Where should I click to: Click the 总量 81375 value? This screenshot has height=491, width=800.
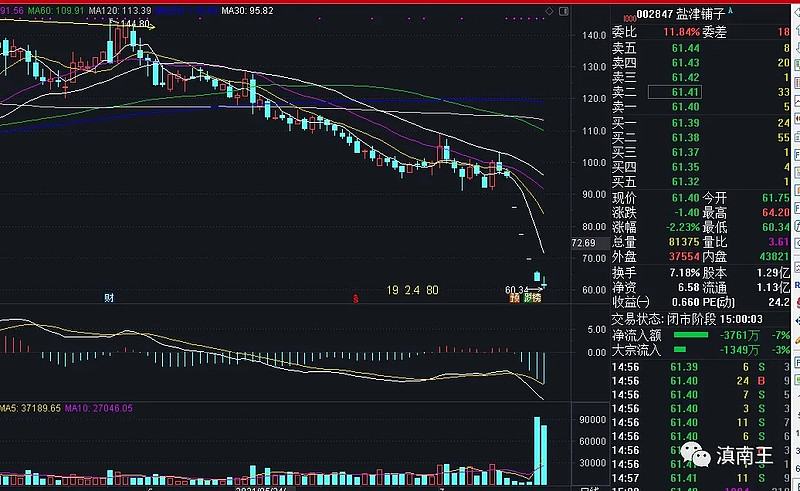pyautogui.click(x=684, y=242)
